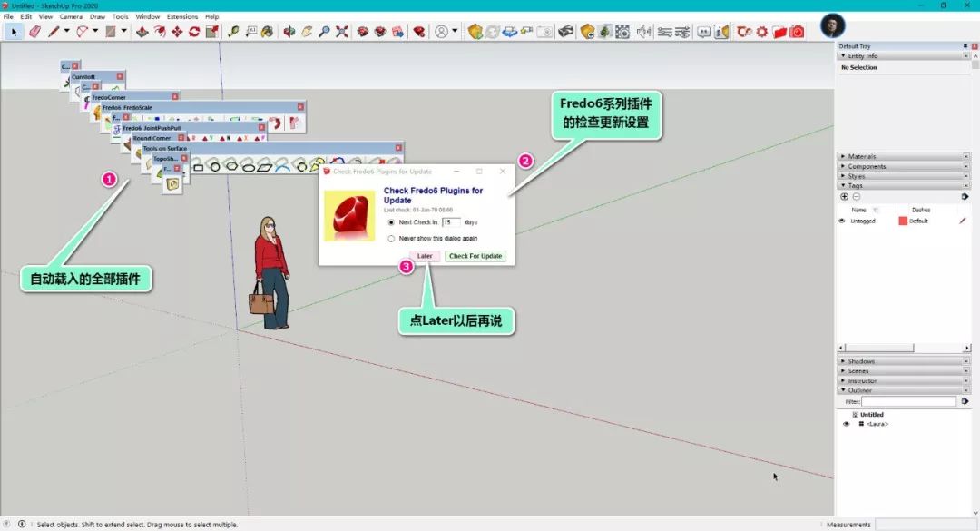This screenshot has width=980, height=531.
Task: Collapse the Outliner panel
Action: click(x=903, y=390)
